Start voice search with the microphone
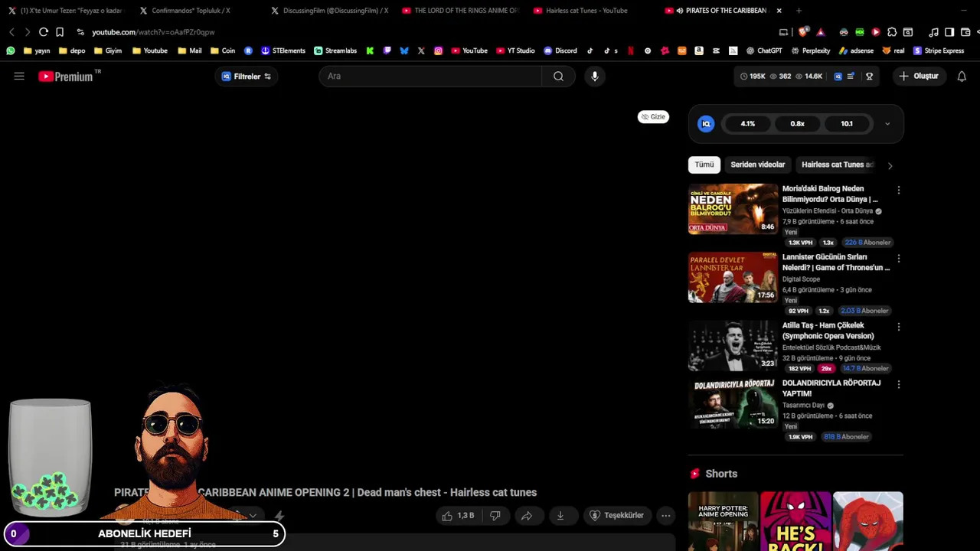 tap(594, 76)
